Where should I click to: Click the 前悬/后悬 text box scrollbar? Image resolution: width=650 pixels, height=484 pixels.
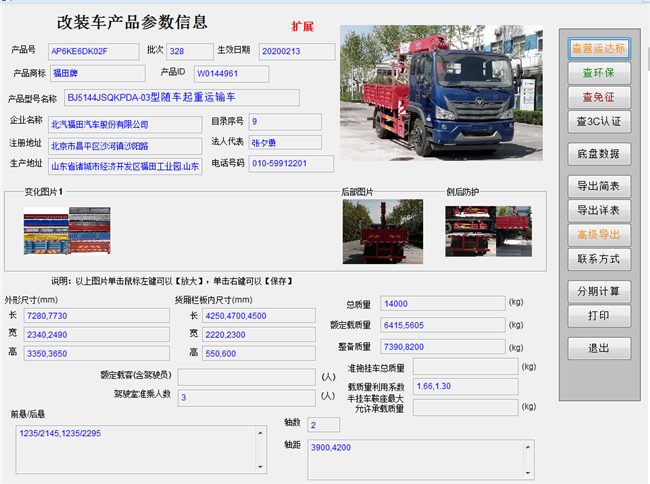(264, 448)
